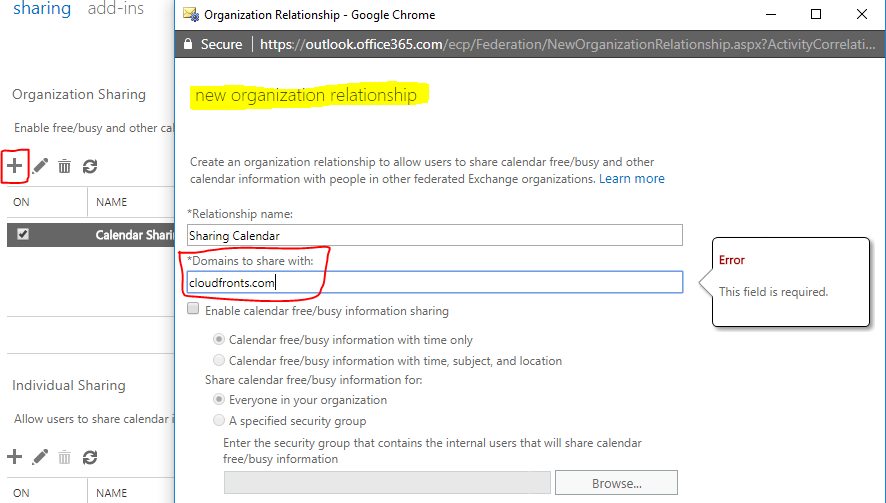Click the plus icon under Organization Sharing
The height and width of the screenshot is (503, 886).
15,165
